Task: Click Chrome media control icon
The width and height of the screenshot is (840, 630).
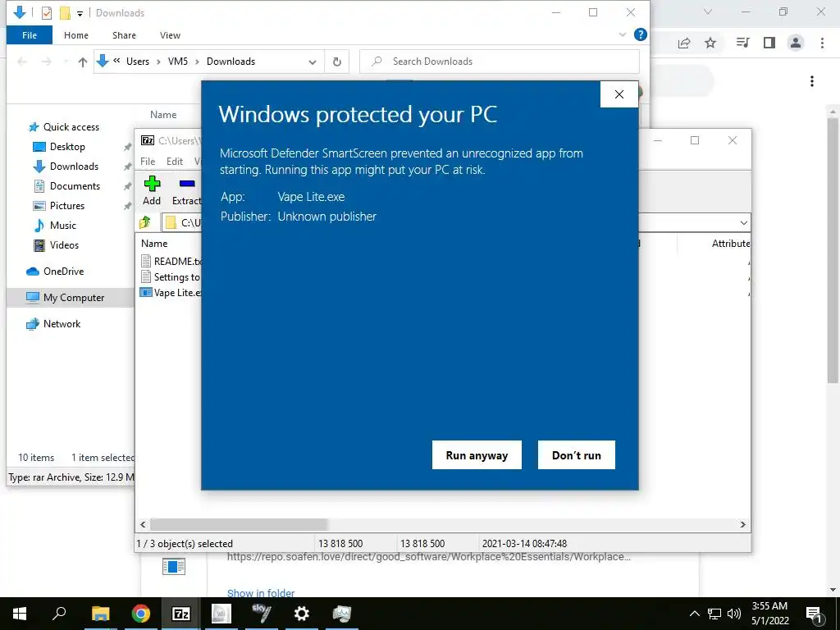Action: (x=743, y=43)
